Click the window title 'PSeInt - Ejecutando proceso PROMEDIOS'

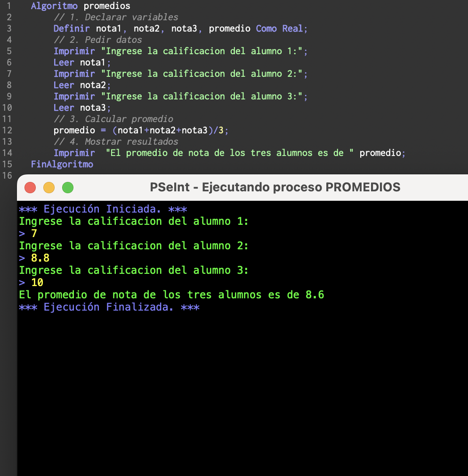[x=275, y=187]
